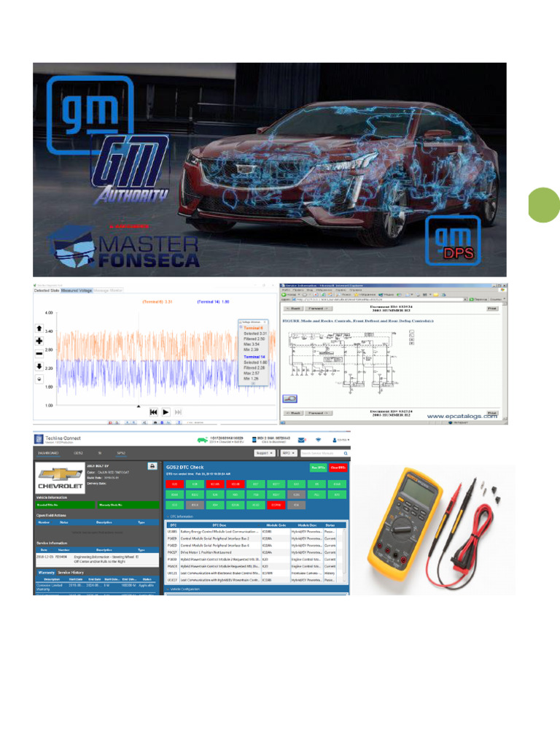Image resolution: width=560 pixels, height=747 pixels.
Task: Play the recorded voltage trace
Action: [x=166, y=412]
